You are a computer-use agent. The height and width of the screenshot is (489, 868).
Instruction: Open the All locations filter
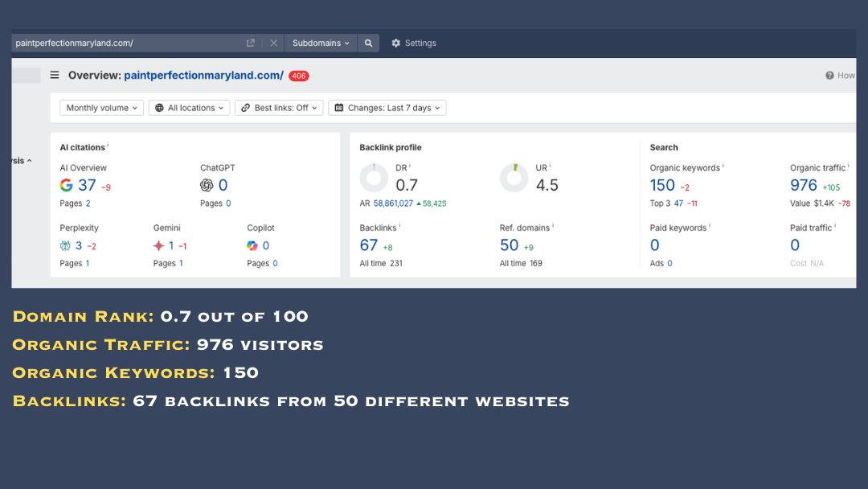[190, 108]
